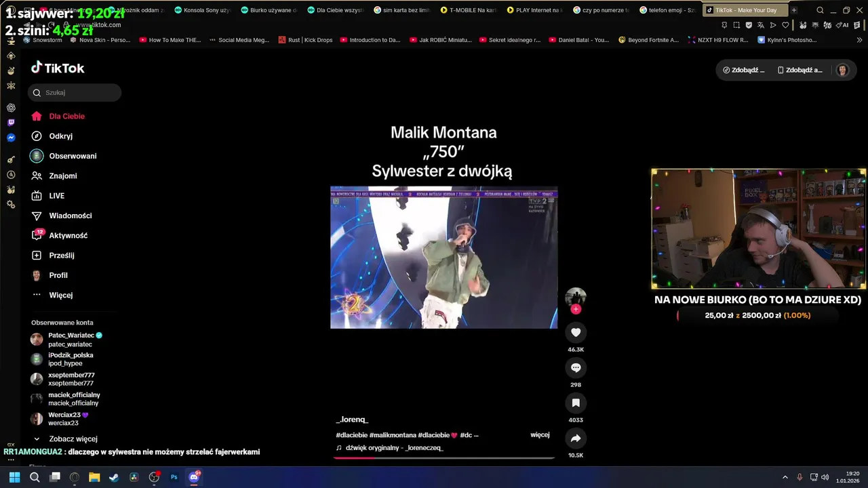Open the TikTok logo home link
Viewport: 868px width, 488px height.
58,68
